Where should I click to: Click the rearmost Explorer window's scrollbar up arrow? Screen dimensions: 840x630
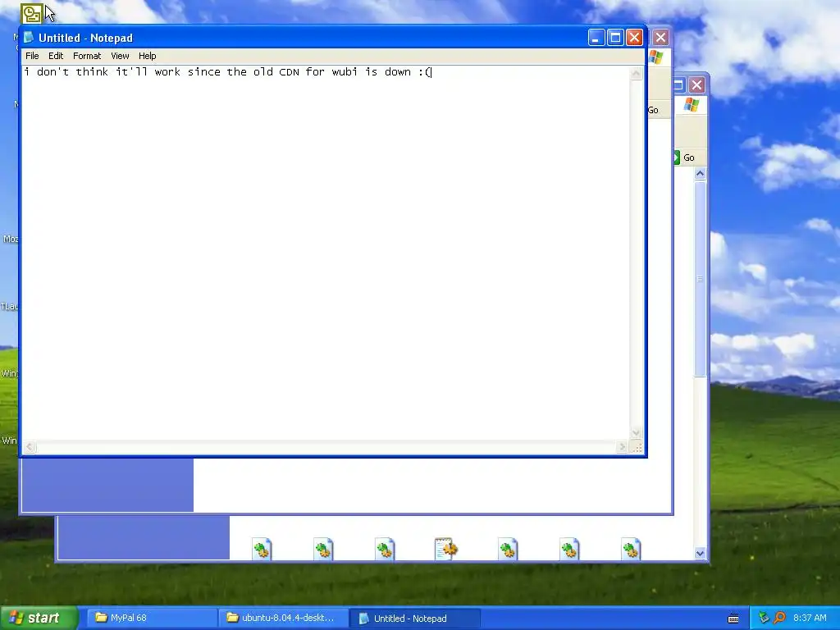pos(701,174)
